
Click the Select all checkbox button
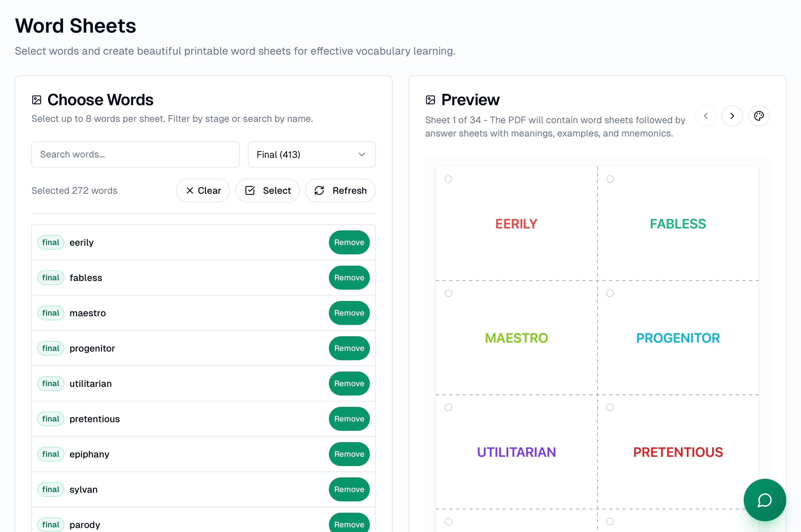pos(268,190)
